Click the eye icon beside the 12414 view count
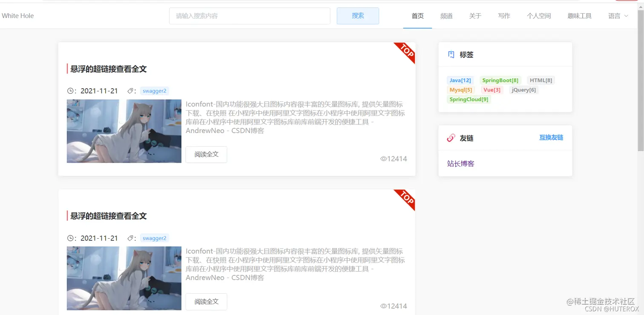Image resolution: width=644 pixels, height=315 pixels. pos(383,159)
